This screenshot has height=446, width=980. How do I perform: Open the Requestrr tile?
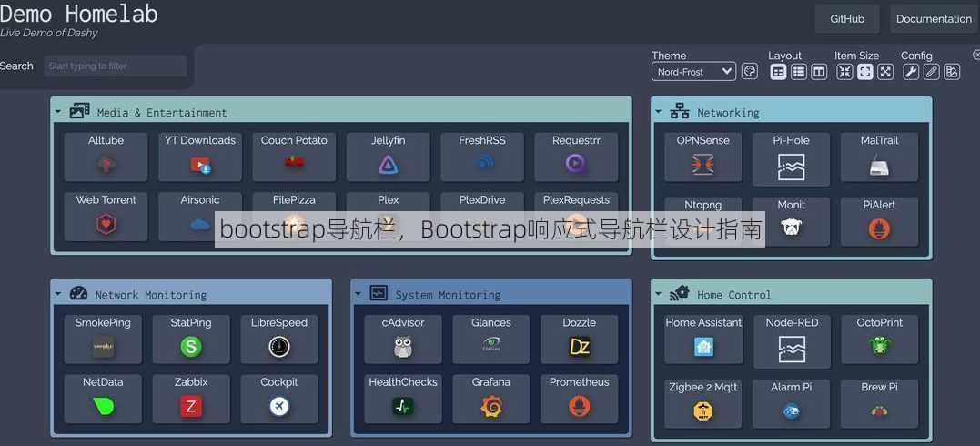(x=576, y=157)
